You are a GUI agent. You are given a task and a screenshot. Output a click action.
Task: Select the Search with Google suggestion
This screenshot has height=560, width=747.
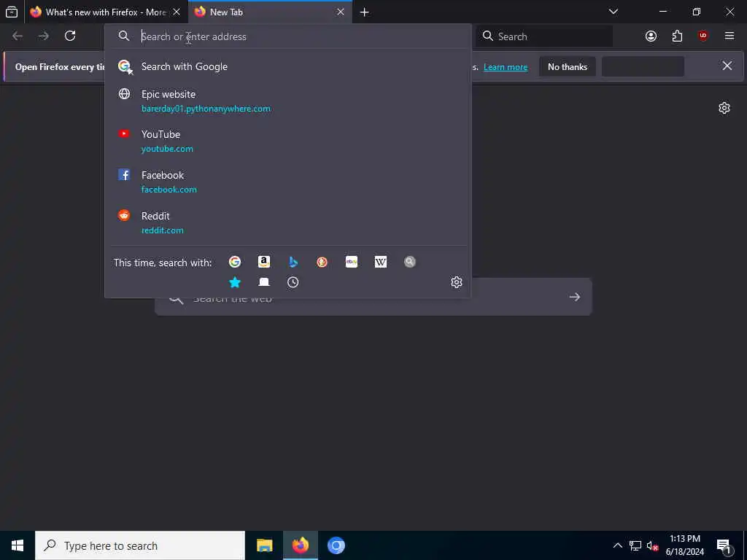pyautogui.click(x=287, y=66)
